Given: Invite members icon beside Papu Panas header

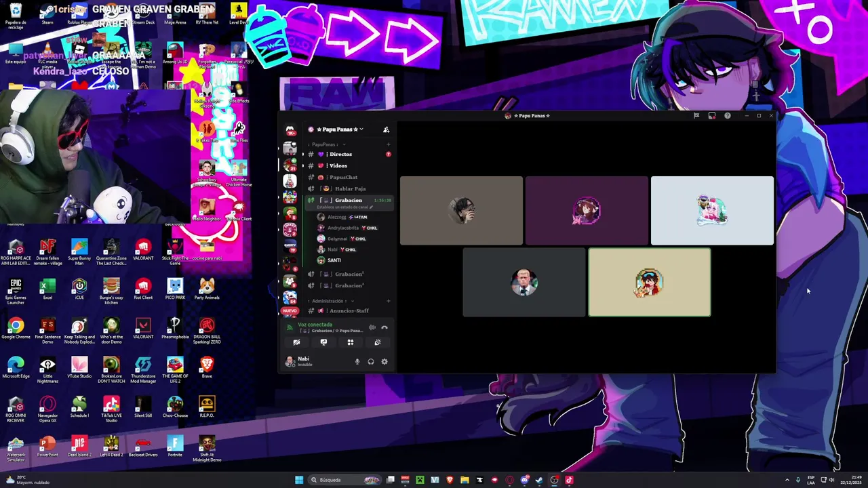Looking at the screenshot, I should [x=386, y=129].
